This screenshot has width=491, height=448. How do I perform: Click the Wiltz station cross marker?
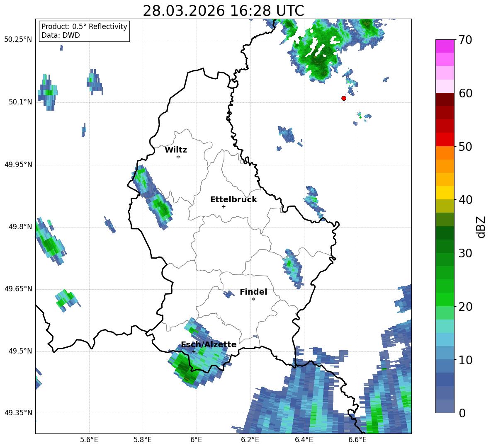pos(178,157)
